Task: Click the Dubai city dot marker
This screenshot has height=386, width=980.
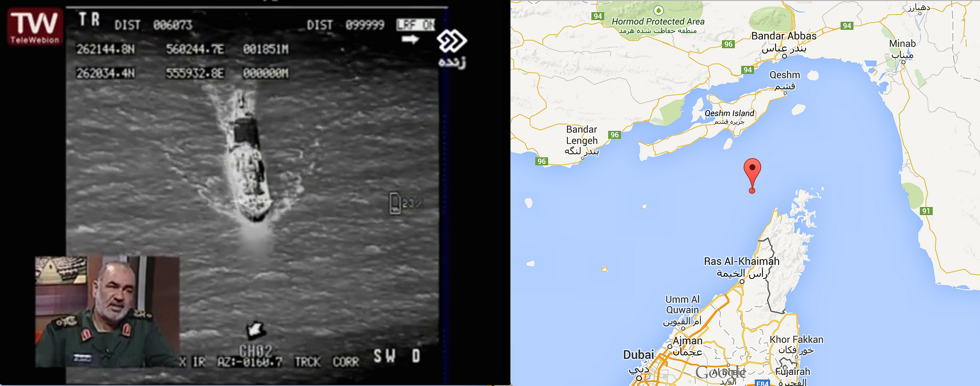Action: point(639,378)
